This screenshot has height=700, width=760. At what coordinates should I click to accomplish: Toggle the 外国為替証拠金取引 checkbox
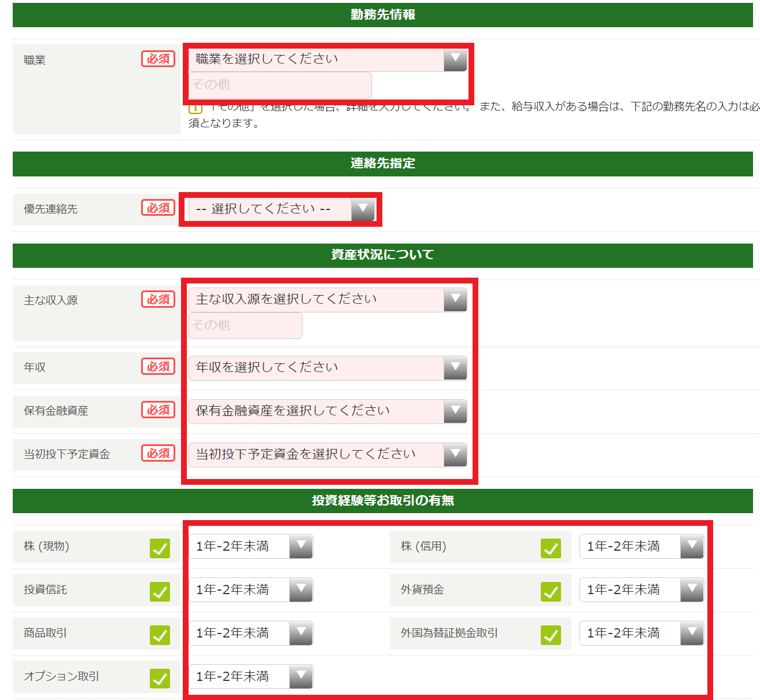point(551,635)
